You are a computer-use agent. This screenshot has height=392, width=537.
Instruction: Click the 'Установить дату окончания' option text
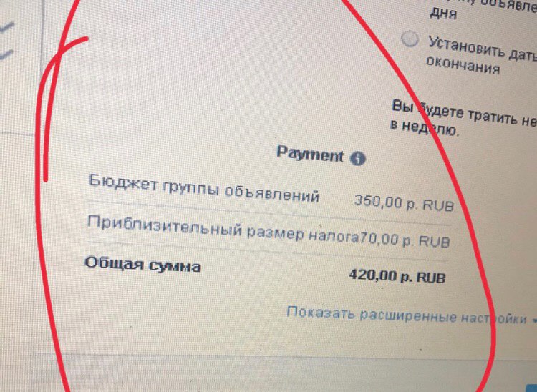(481, 57)
